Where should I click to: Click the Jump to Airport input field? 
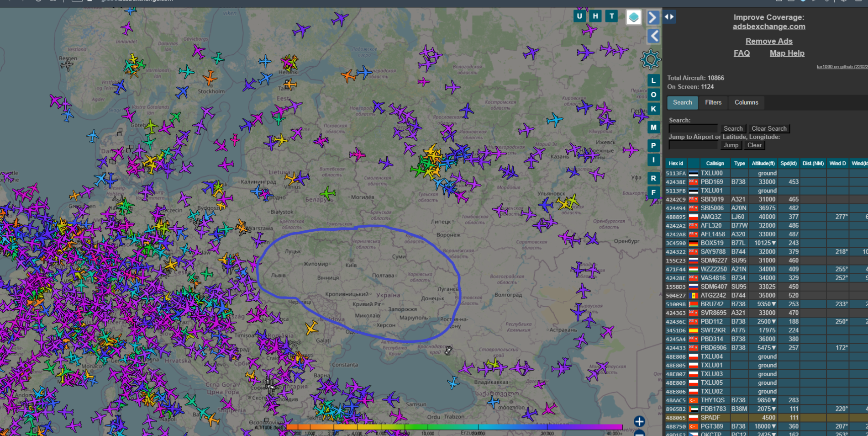pos(693,145)
